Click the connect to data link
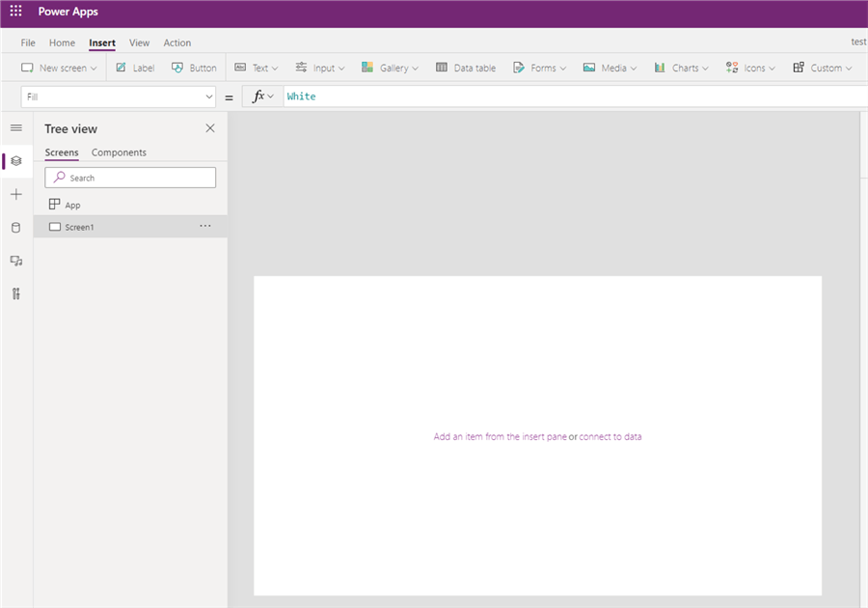 point(610,436)
